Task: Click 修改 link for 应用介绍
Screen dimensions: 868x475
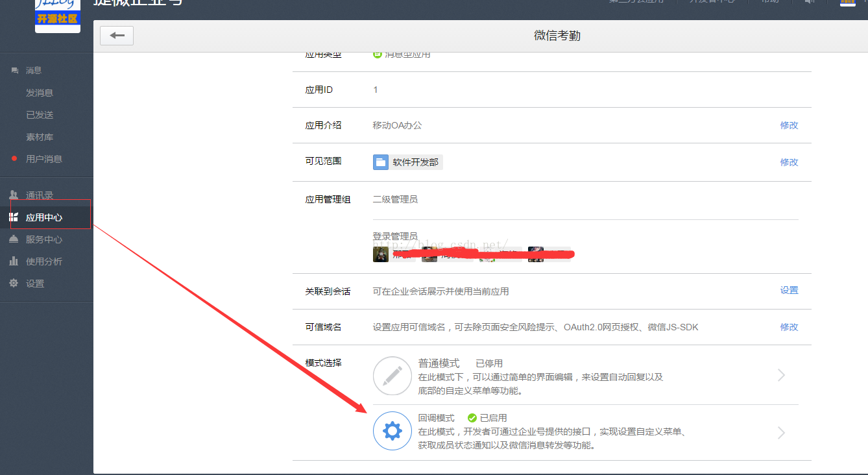Action: [789, 125]
